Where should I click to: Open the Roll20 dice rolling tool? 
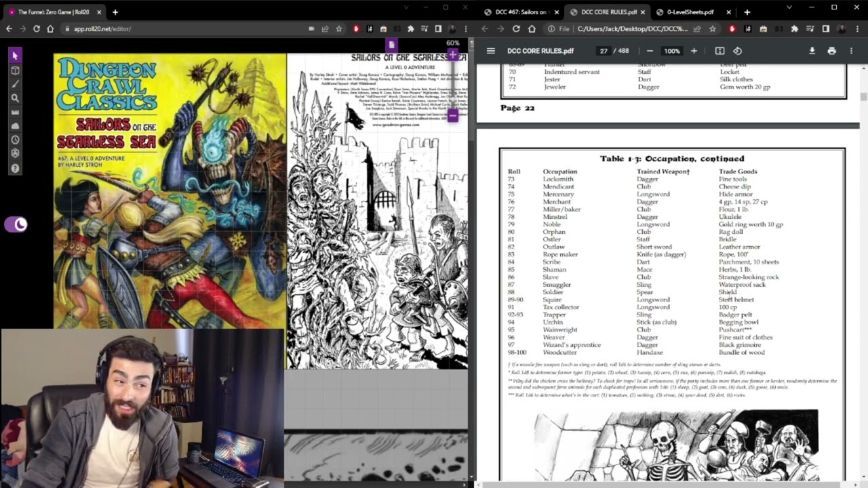15,154
